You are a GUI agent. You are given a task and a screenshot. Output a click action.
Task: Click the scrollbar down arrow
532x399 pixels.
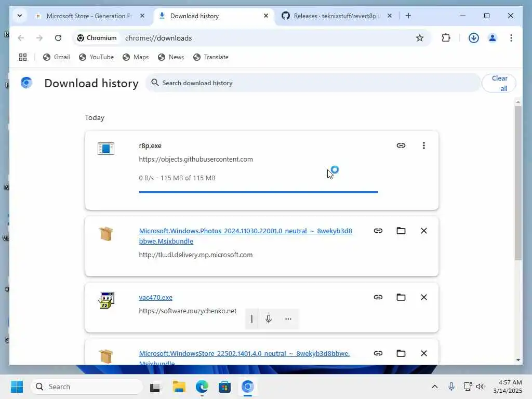point(518,360)
